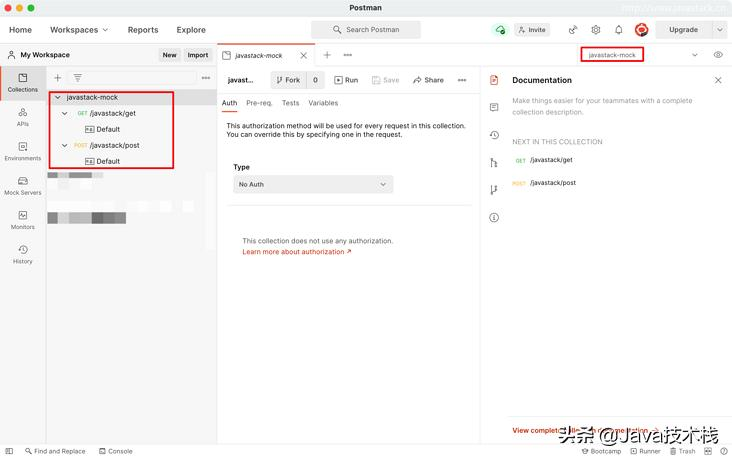
Task: Select Default example under /javastack/get
Action: click(x=102, y=129)
